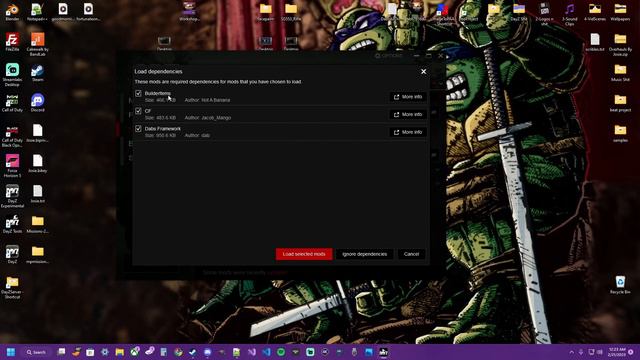Open the DayZ Tools desktop shortcut

pyautogui.click(x=12, y=224)
